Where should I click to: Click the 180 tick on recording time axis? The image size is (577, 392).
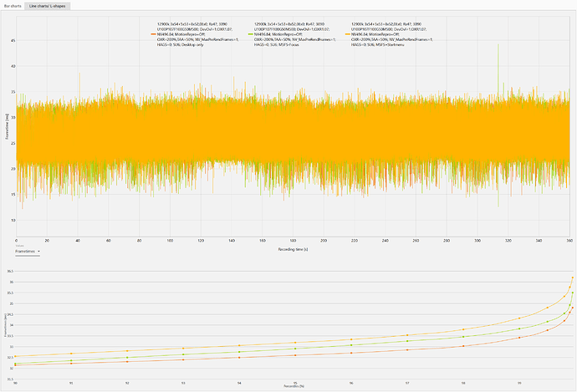point(294,242)
